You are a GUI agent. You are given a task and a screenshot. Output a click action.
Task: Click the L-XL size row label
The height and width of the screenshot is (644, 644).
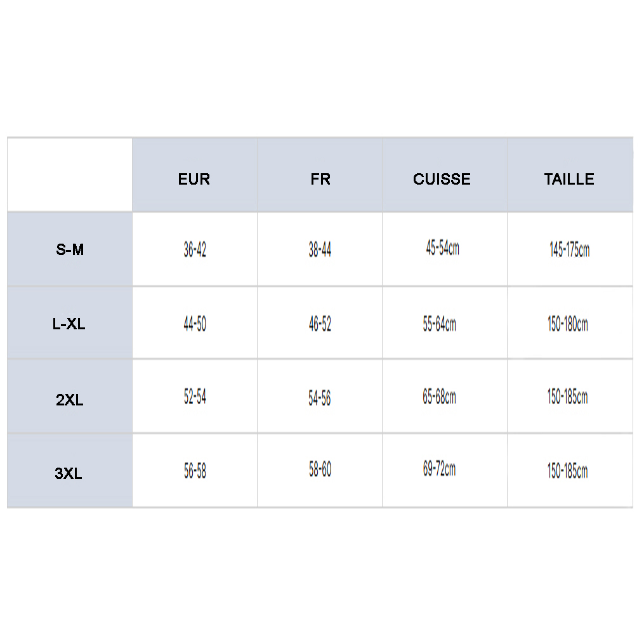coord(69,325)
